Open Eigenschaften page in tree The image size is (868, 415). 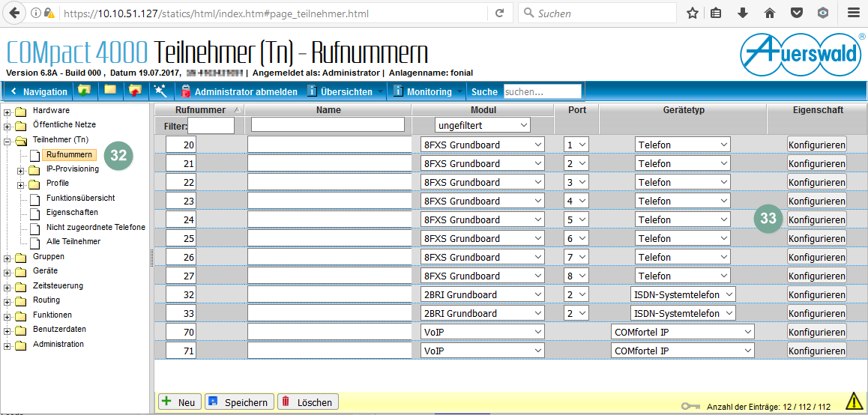coord(72,212)
